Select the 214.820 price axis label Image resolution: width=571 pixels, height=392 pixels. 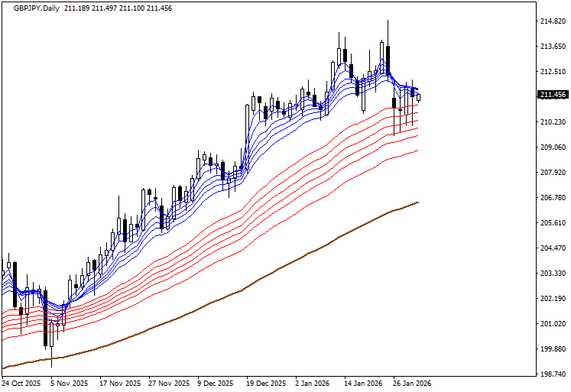click(552, 21)
